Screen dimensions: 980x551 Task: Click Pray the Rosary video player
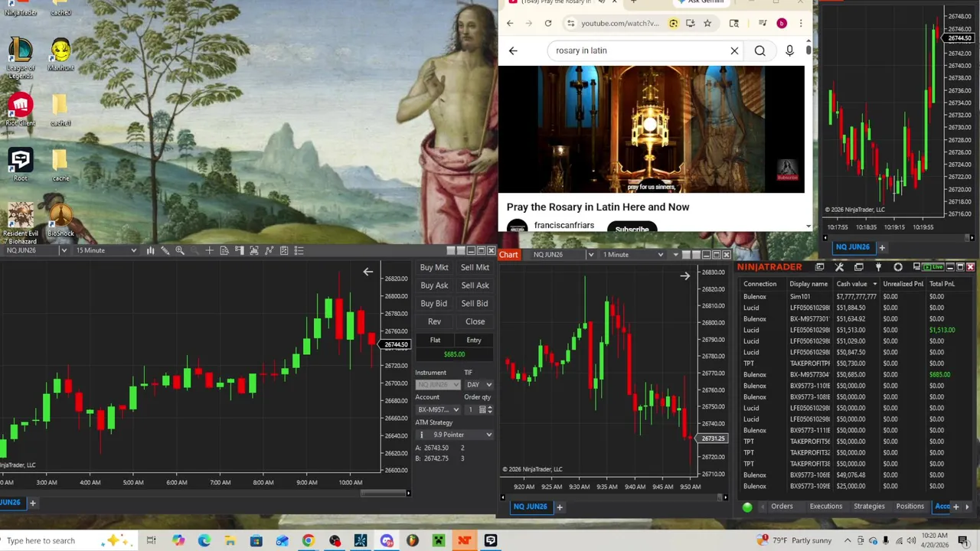651,129
